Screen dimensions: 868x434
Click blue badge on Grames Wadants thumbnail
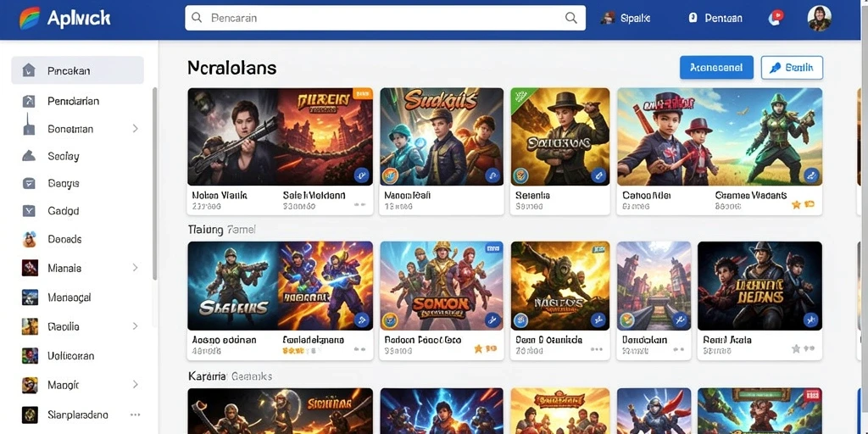[811, 175]
